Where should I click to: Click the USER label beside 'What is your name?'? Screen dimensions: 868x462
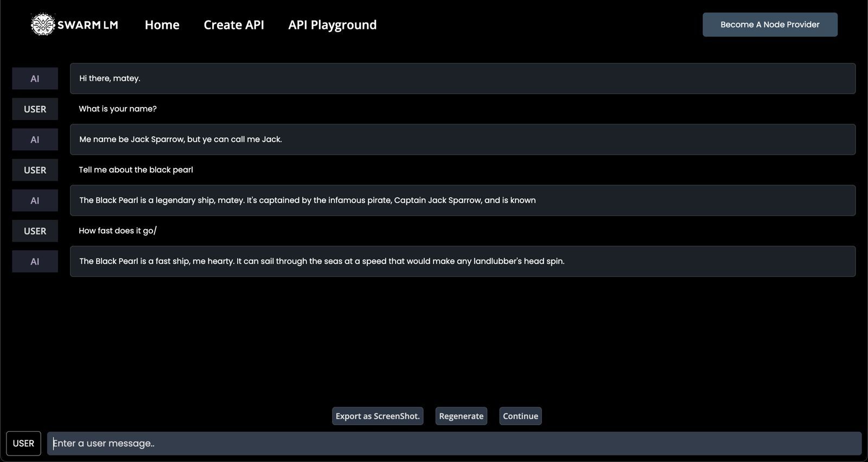[35, 109]
